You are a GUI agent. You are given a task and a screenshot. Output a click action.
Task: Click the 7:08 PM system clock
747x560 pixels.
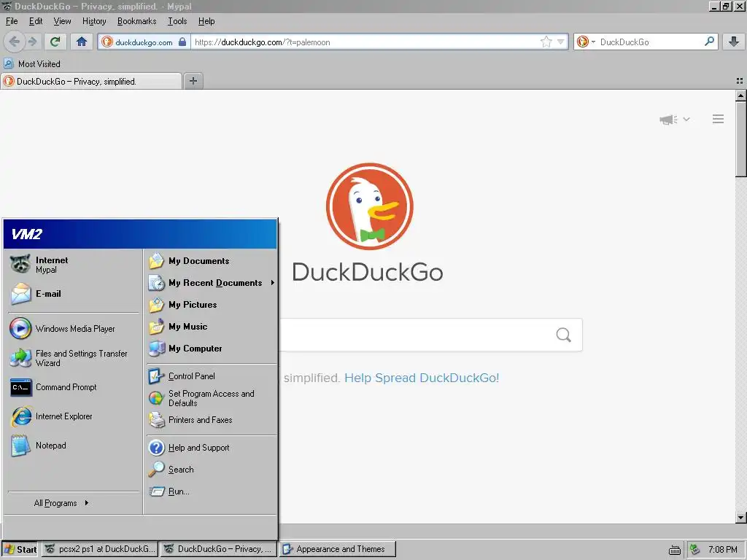722,550
